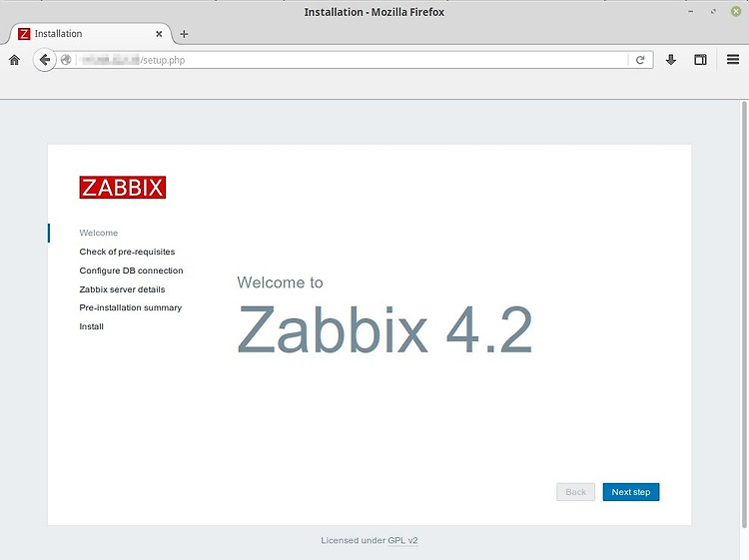The width and height of the screenshot is (749, 560).
Task: Open the Firefox hamburger menu
Action: [733, 60]
